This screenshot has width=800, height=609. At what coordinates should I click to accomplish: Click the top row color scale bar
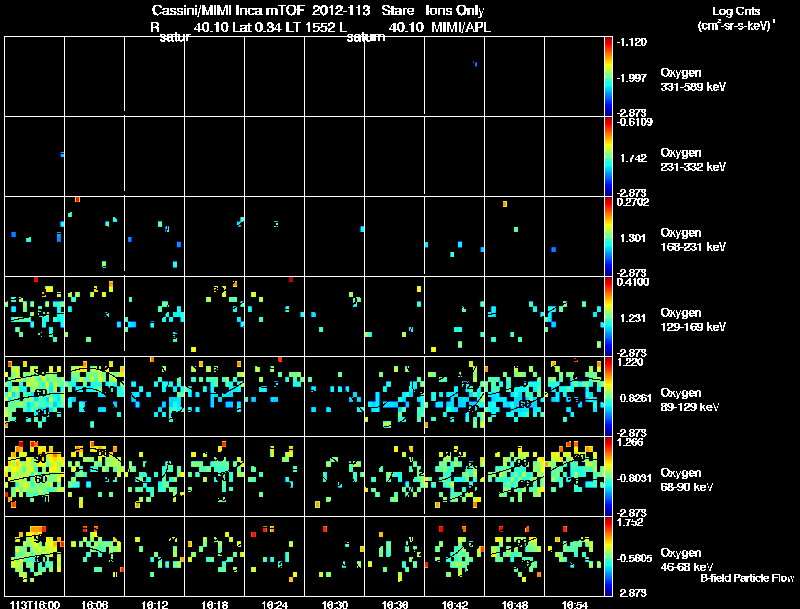click(x=608, y=77)
